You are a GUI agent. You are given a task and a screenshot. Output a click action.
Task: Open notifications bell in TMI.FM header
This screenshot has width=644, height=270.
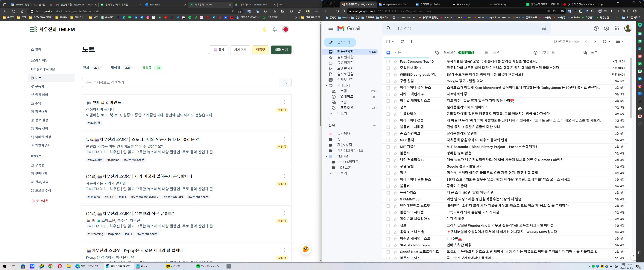[x=274, y=30]
